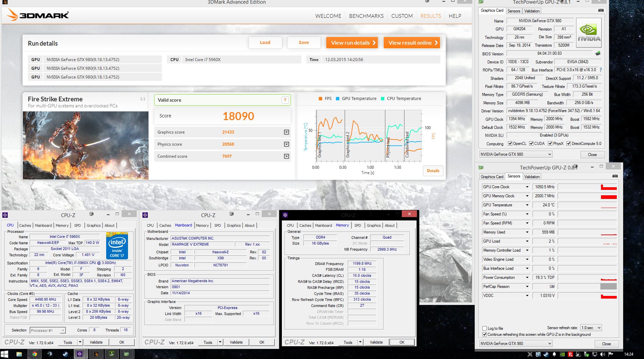
Task: Toggle the CUDA checkbox
Action: pyautogui.click(x=531, y=144)
